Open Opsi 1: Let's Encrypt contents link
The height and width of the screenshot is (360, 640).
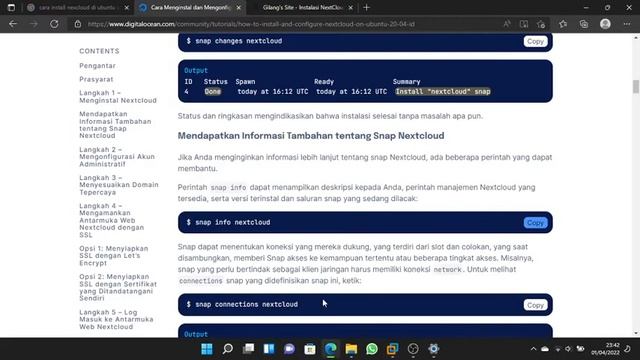(x=114, y=256)
